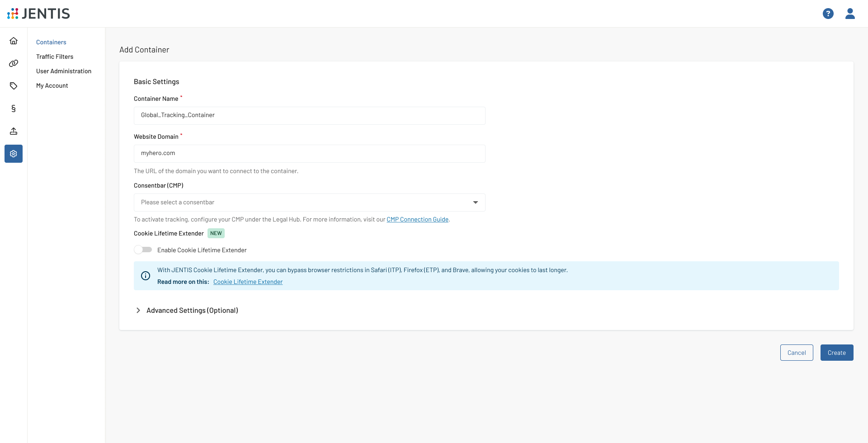This screenshot has width=868, height=443.
Task: Go to Traffic Filters menu item
Action: pos(55,57)
